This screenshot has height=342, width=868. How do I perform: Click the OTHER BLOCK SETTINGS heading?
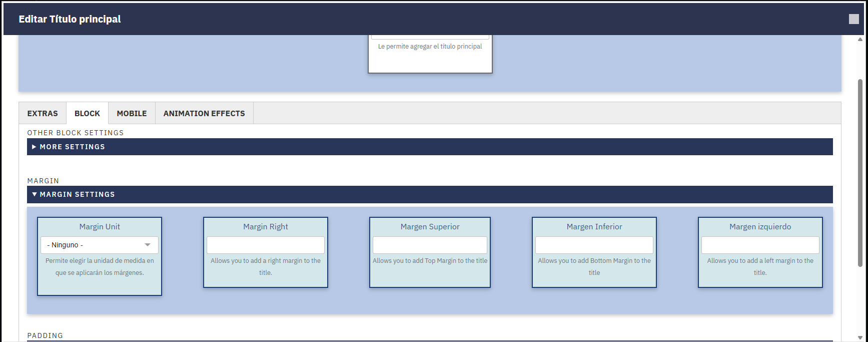76,133
